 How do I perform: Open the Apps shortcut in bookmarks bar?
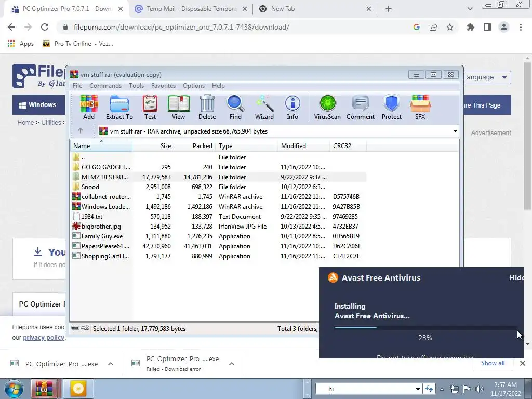(x=20, y=44)
